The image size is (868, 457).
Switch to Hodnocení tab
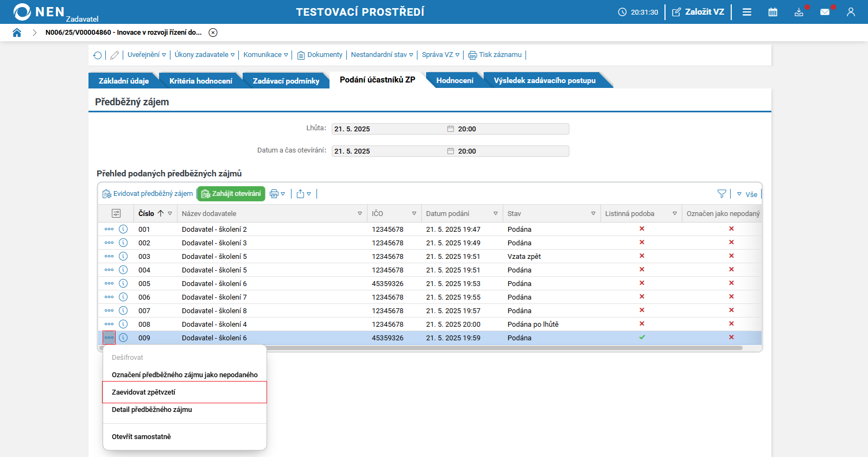point(455,80)
